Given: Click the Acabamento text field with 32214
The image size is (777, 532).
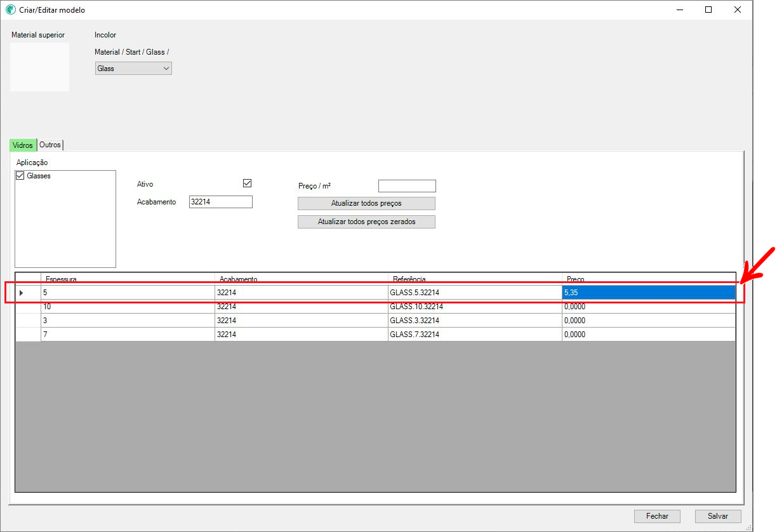Looking at the screenshot, I should [x=221, y=202].
